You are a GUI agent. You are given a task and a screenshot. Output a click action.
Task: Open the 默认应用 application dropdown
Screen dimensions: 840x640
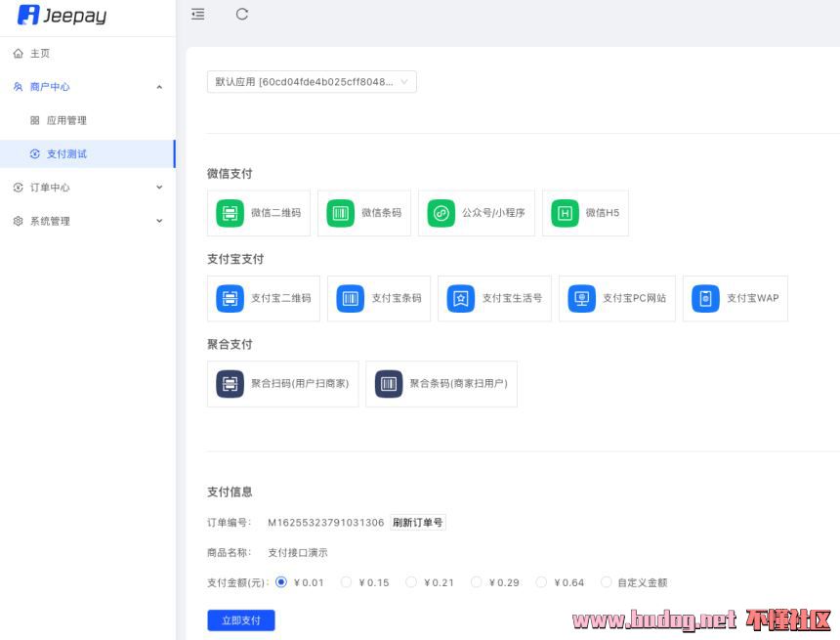(312, 82)
